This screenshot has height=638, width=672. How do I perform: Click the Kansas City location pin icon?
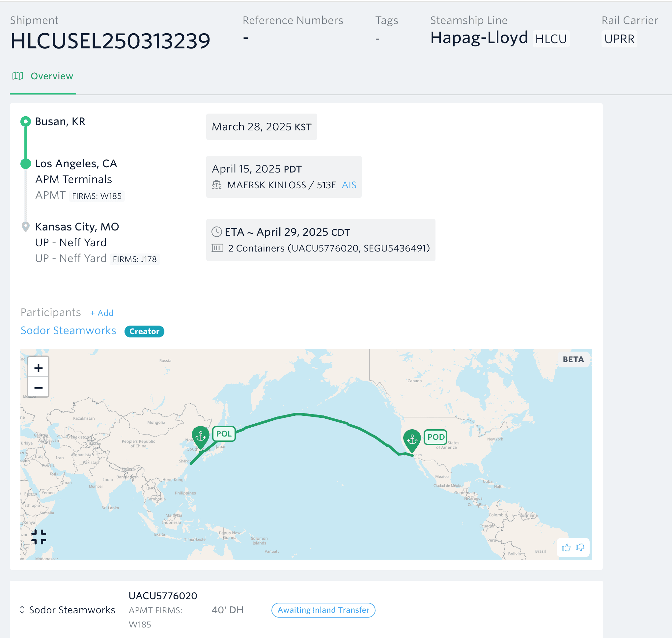(25, 227)
